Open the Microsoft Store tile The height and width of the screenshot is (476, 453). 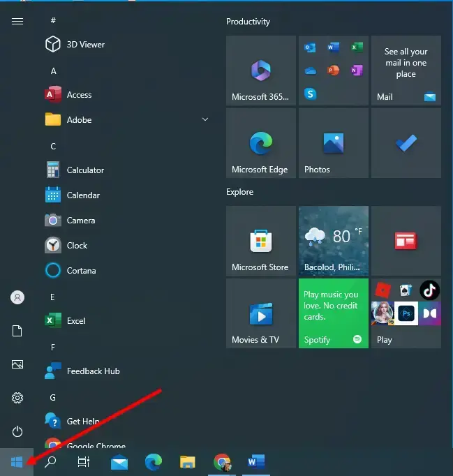[x=261, y=241]
